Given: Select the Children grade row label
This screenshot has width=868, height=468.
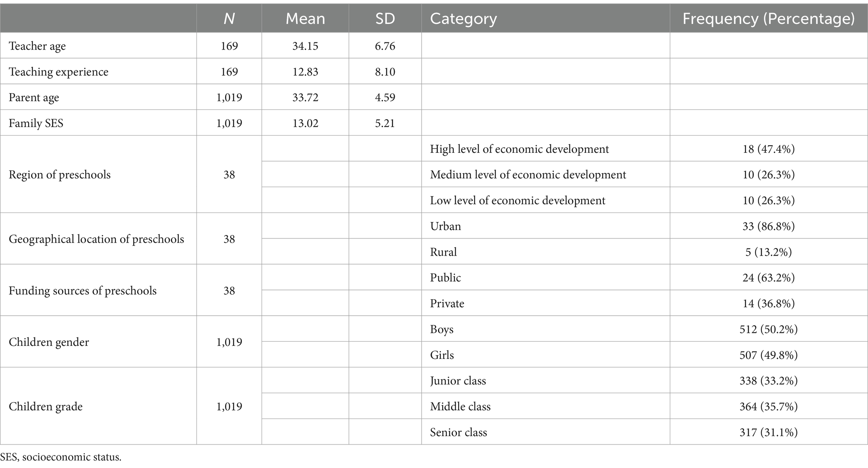Looking at the screenshot, I should 46,406.
